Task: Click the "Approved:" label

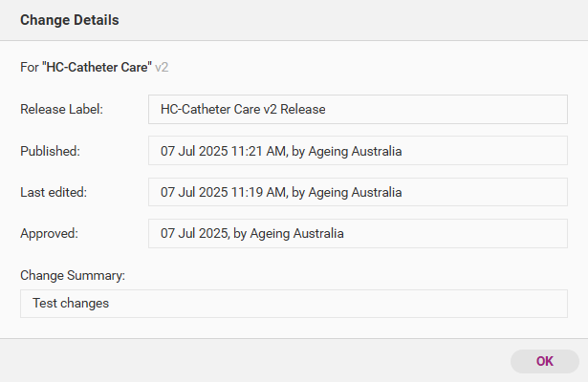Action: (x=49, y=233)
